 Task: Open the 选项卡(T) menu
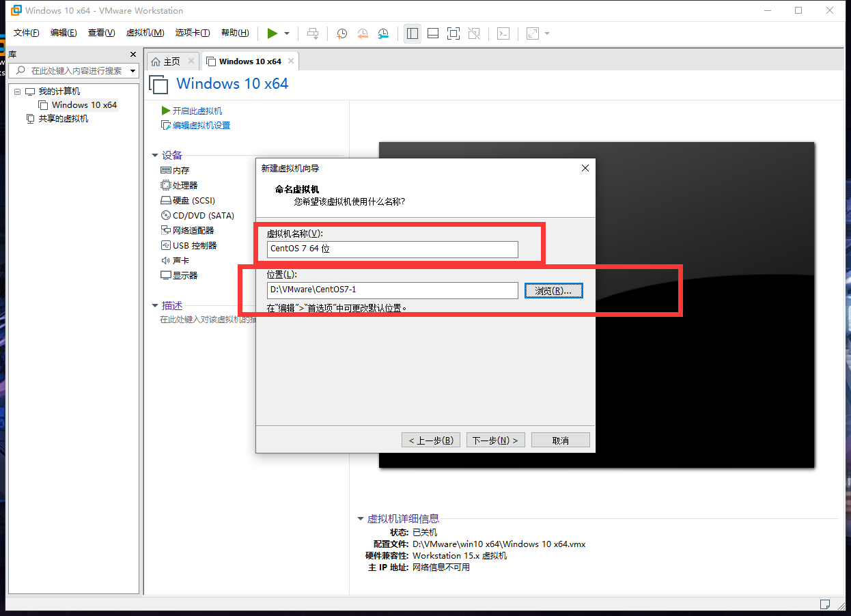click(x=193, y=33)
